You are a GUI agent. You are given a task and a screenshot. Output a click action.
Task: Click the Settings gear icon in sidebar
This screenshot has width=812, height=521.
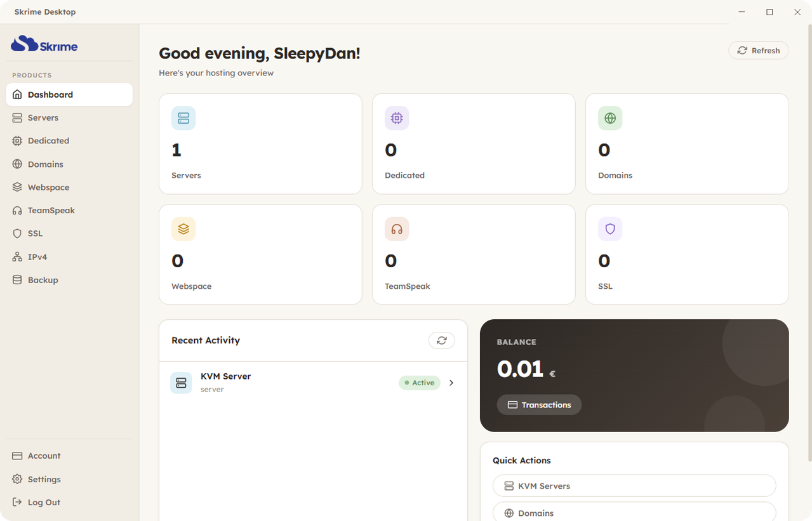click(17, 479)
